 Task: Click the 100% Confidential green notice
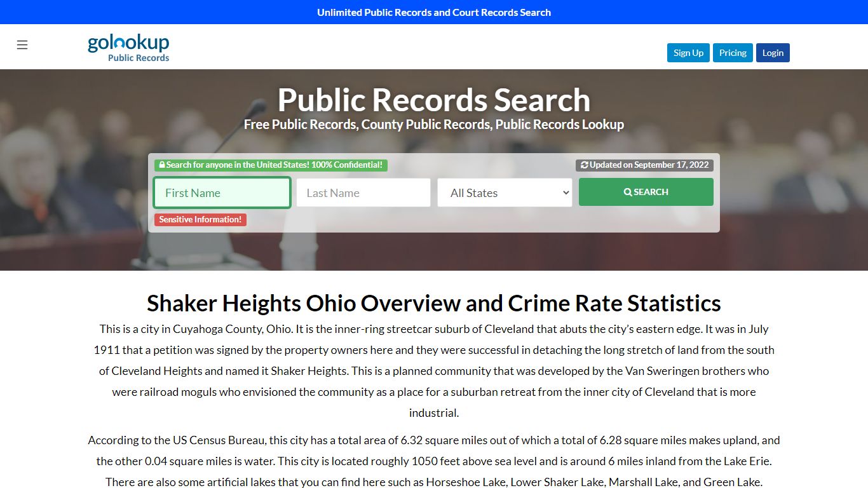tap(271, 165)
